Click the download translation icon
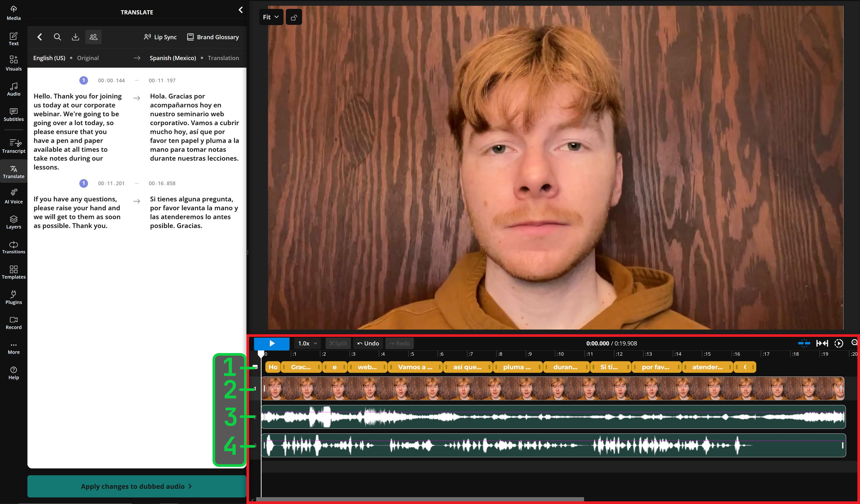Viewport: 860px width, 504px height. (75, 37)
